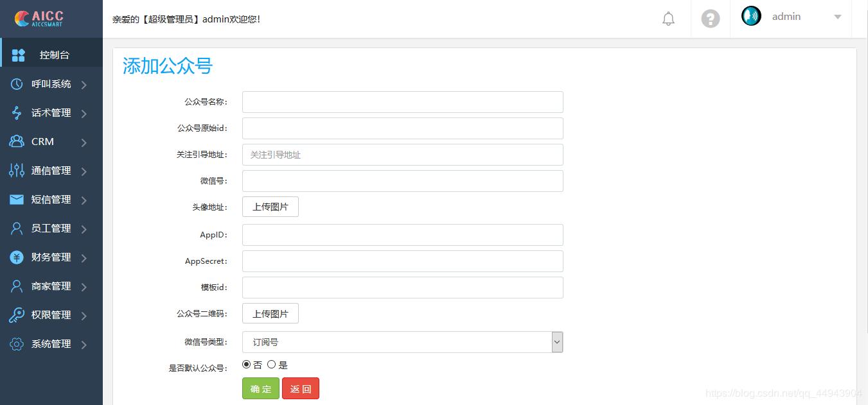Click the red 返回 button

[x=300, y=388]
